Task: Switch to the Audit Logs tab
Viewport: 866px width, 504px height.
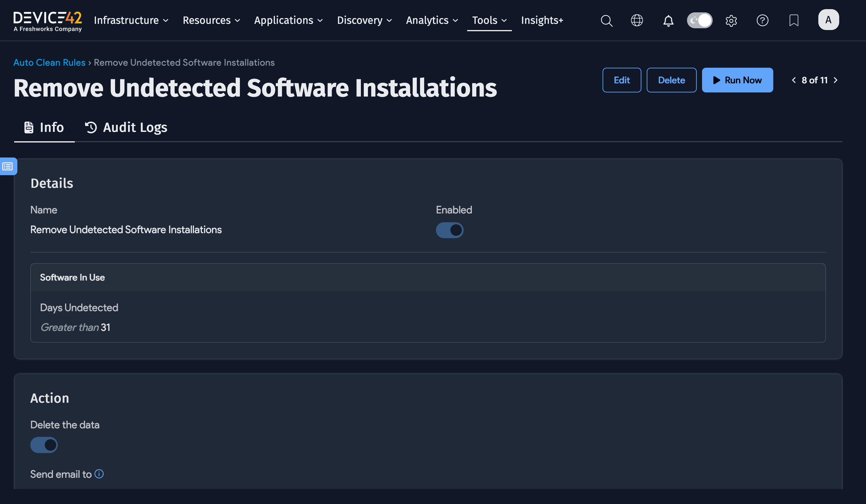Action: point(126,127)
